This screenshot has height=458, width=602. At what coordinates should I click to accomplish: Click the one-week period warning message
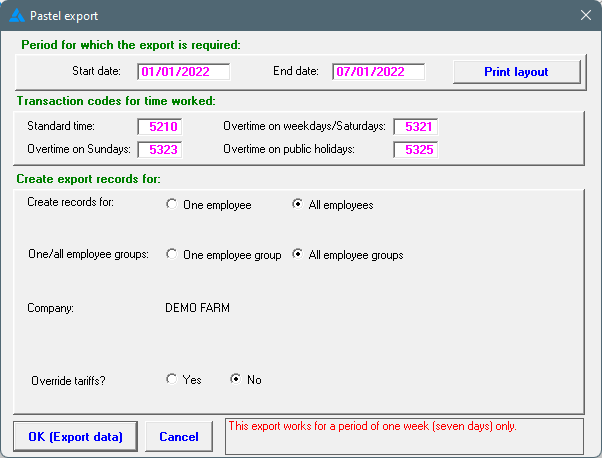tap(372, 426)
